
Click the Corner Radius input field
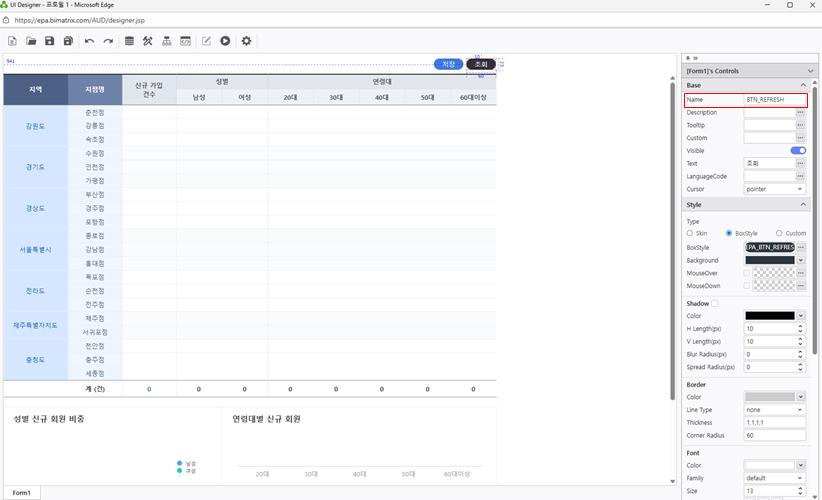pyautogui.click(x=775, y=435)
